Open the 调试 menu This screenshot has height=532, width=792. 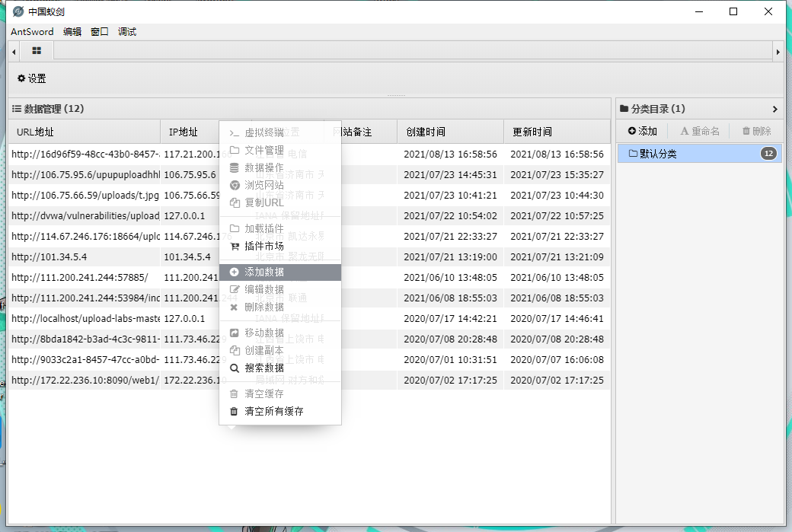tap(126, 32)
